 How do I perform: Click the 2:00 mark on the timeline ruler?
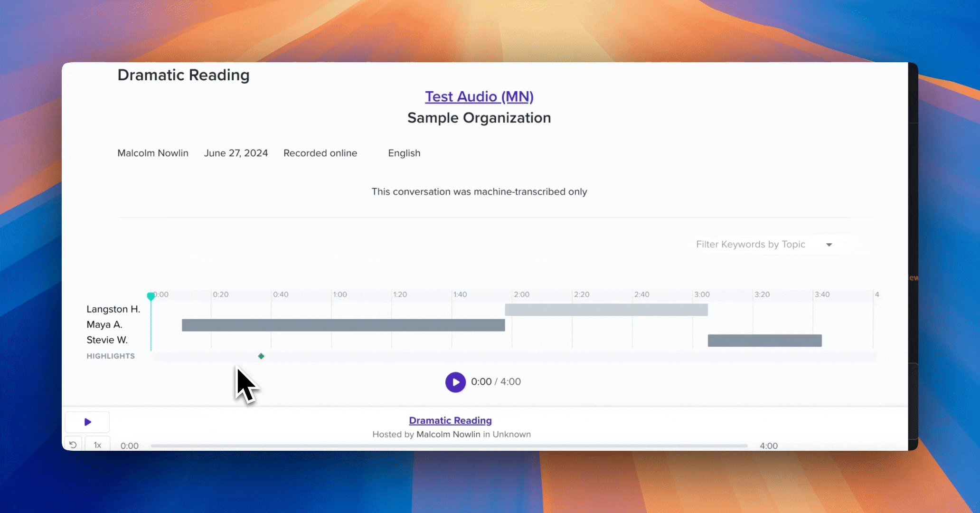[x=521, y=294]
